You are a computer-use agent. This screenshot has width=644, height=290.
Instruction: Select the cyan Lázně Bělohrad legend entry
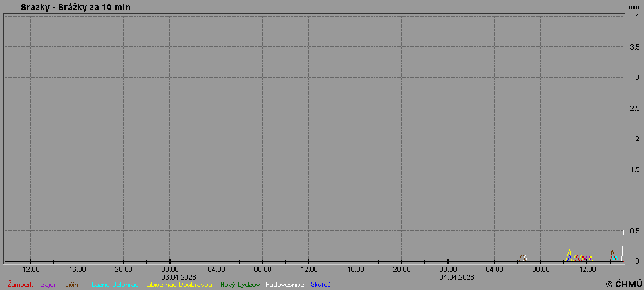tap(115, 284)
